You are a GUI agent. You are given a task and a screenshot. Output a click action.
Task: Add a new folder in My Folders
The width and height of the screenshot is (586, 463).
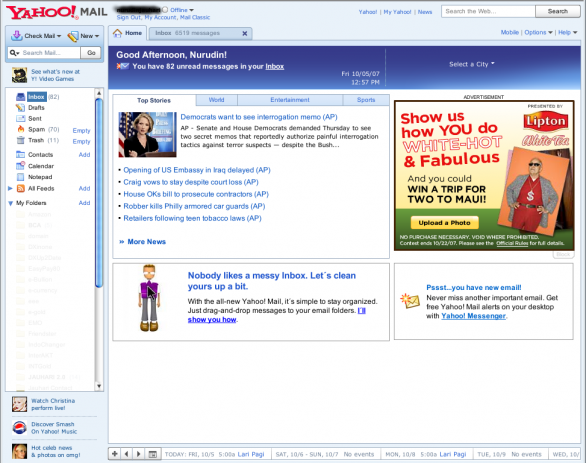tap(84, 203)
